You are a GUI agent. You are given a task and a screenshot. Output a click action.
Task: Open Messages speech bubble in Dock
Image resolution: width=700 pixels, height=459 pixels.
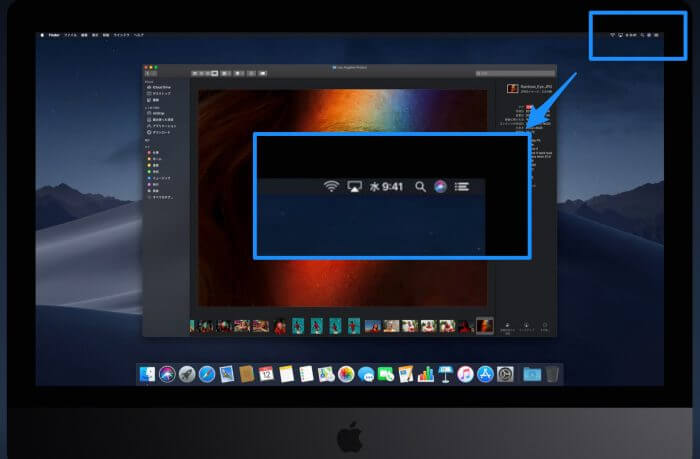coord(366,374)
